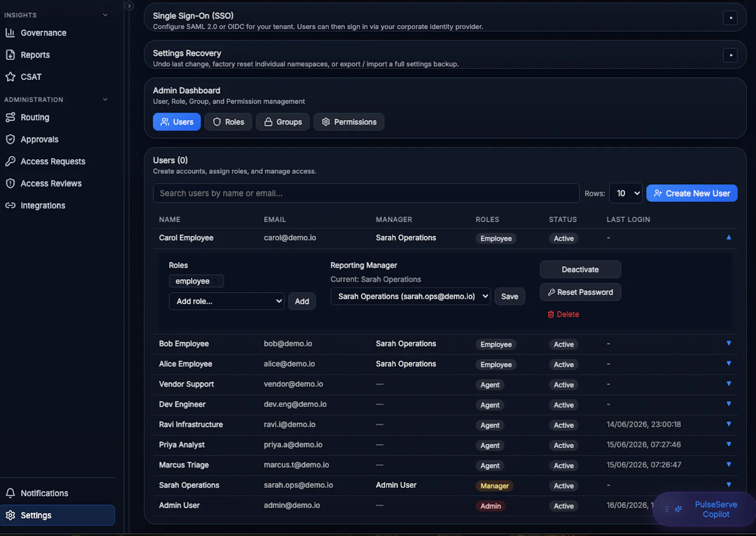Image resolution: width=756 pixels, height=536 pixels.
Task: Collapse the sidebar with the arrow toggle
Action: click(x=129, y=6)
